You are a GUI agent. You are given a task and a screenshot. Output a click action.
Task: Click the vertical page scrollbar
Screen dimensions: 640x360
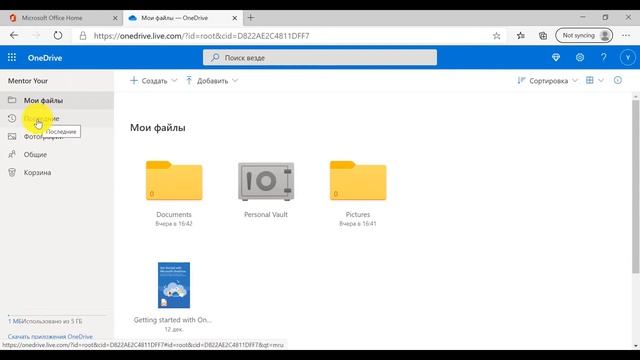click(636, 187)
